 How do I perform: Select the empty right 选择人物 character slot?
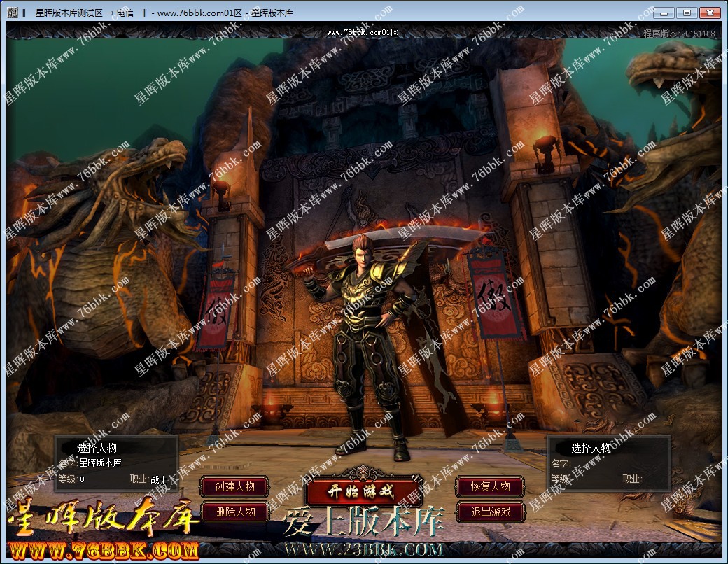[x=609, y=463]
